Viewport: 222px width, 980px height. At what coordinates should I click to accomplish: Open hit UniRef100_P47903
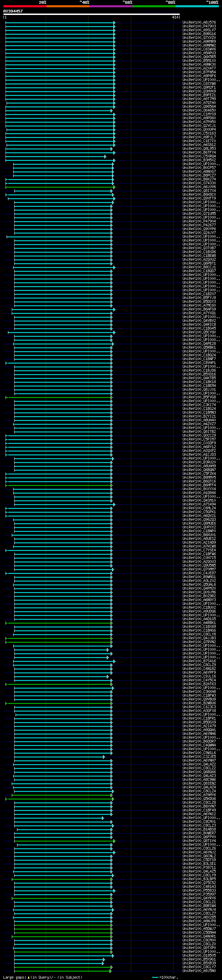coord(199,26)
